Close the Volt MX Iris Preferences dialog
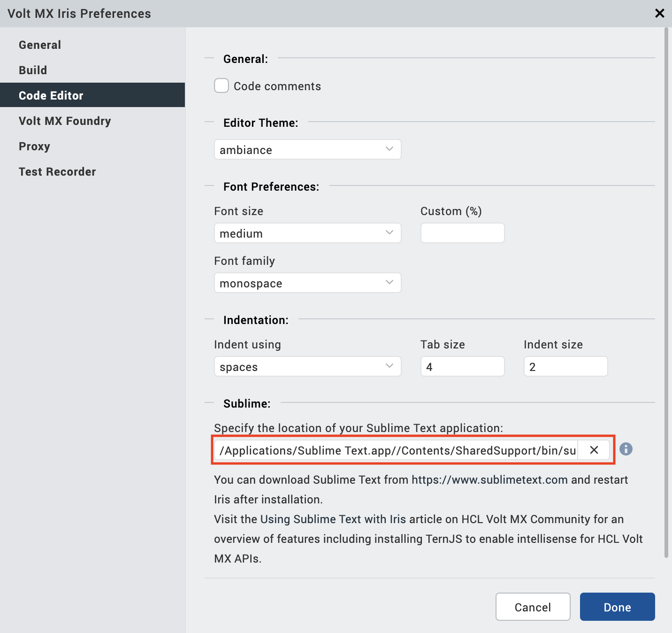 [x=659, y=13]
